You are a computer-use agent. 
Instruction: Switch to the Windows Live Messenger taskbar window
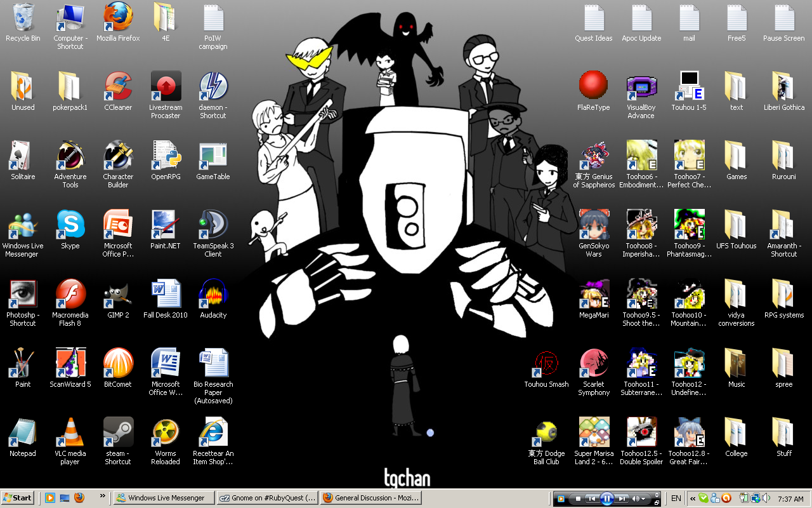(164, 498)
